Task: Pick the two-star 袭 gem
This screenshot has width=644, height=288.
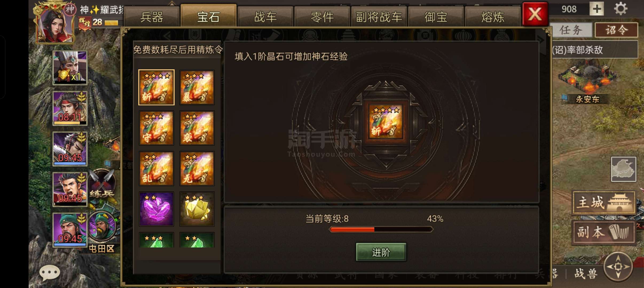Action: click(x=197, y=128)
